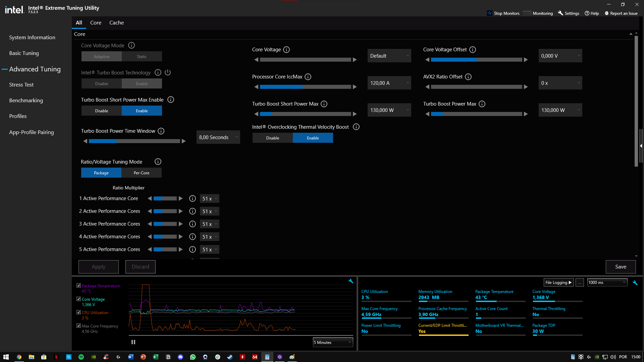This screenshot has height=362, width=644.
Task: Switch to the Core tab
Action: pyautogui.click(x=96, y=22)
